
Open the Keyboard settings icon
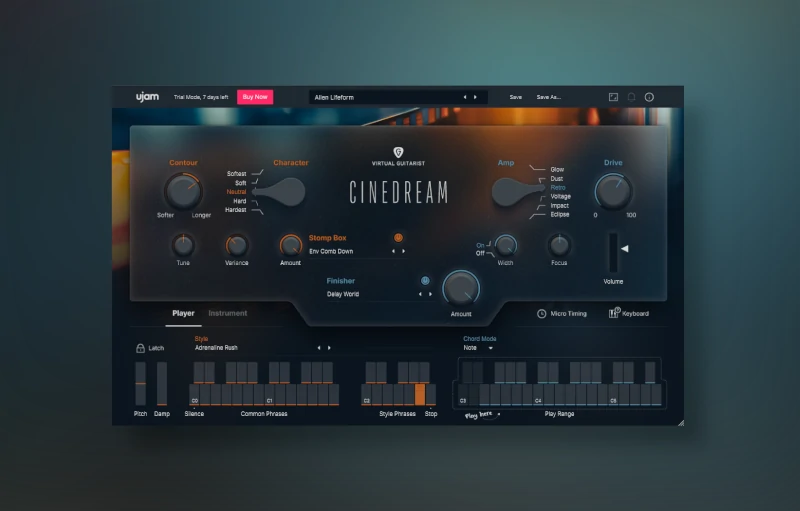click(614, 313)
